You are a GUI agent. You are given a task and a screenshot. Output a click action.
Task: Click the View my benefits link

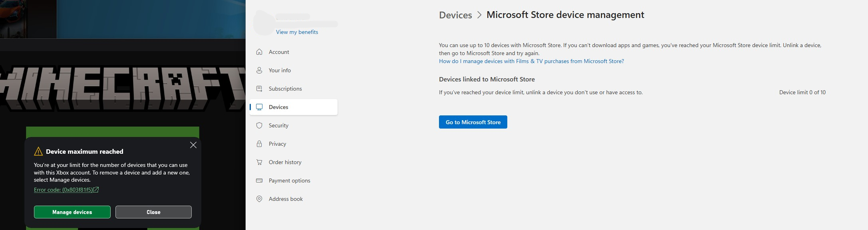pos(297,32)
